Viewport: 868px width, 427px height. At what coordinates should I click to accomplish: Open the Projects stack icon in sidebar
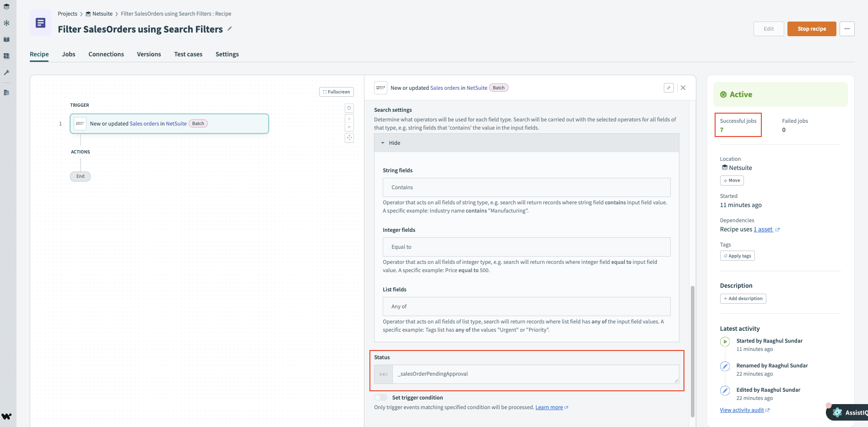[x=6, y=6]
